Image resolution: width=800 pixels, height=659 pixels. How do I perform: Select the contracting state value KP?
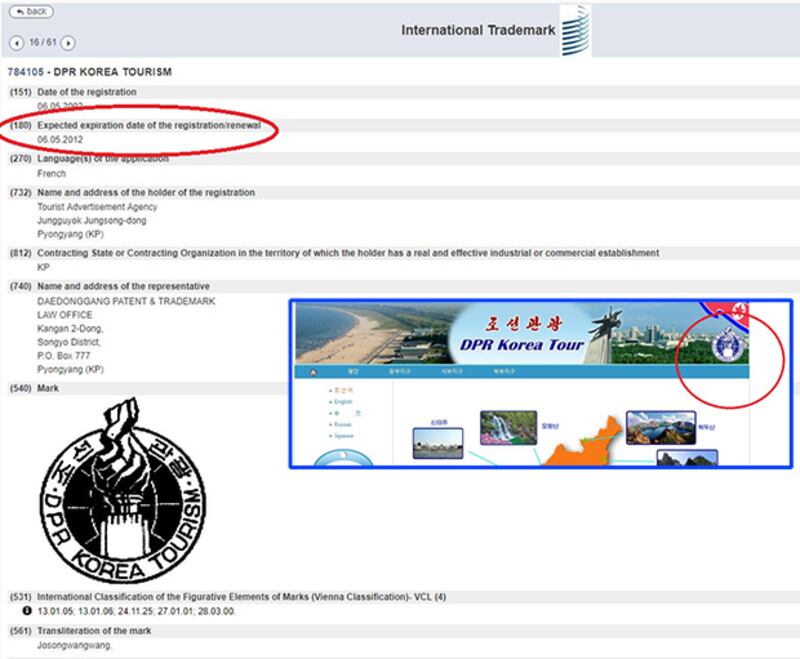(43, 267)
